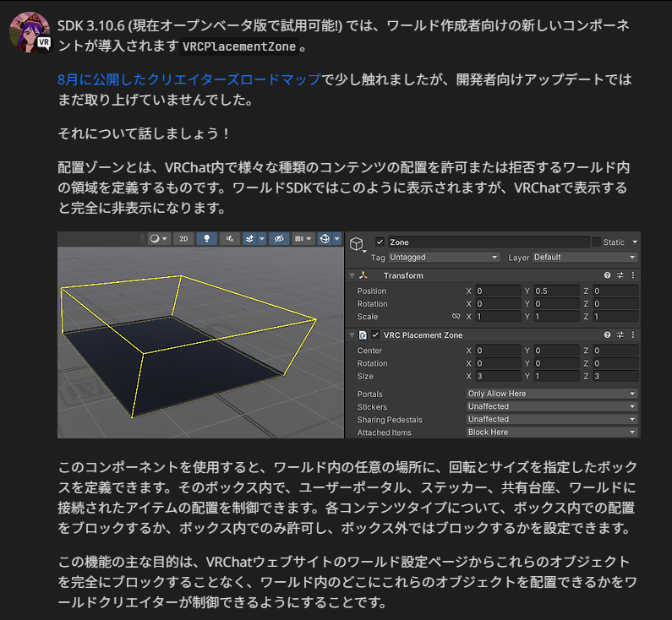The width and height of the screenshot is (672, 620).
Task: Click the VRC Placement Zone script icon
Action: click(363, 334)
